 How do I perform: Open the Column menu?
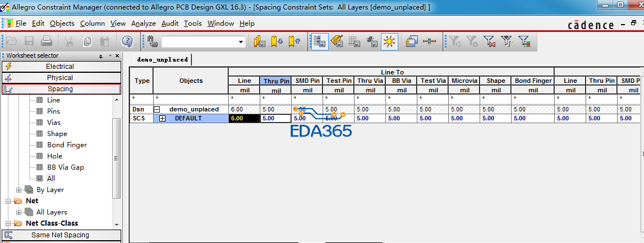[x=93, y=24]
